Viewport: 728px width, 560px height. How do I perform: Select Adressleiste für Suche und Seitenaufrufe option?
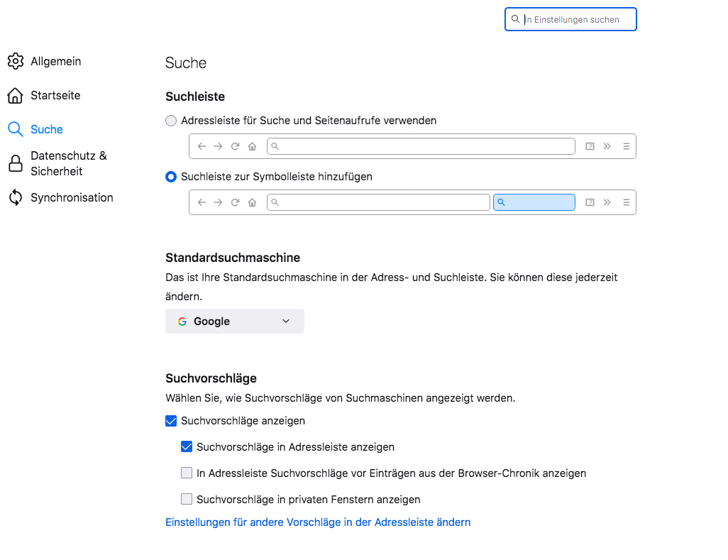pos(171,121)
